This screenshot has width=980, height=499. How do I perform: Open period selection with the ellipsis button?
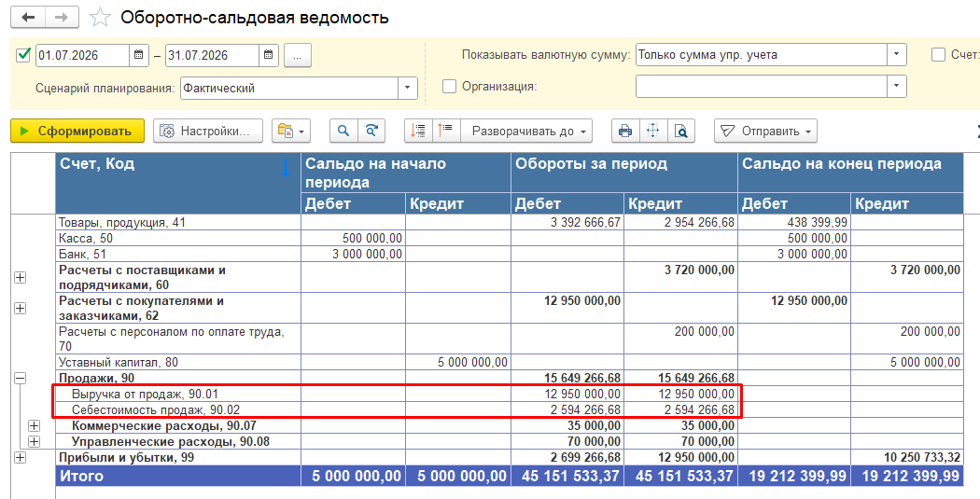pyautogui.click(x=298, y=56)
